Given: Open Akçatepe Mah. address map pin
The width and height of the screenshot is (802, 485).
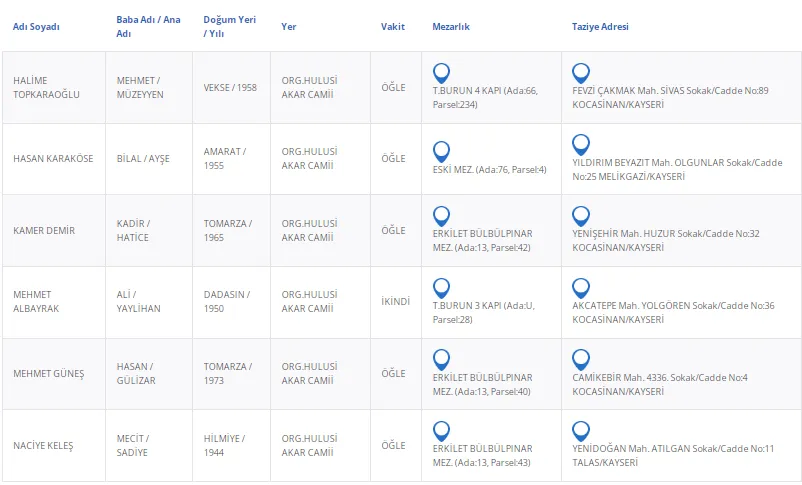Looking at the screenshot, I should point(580,288).
